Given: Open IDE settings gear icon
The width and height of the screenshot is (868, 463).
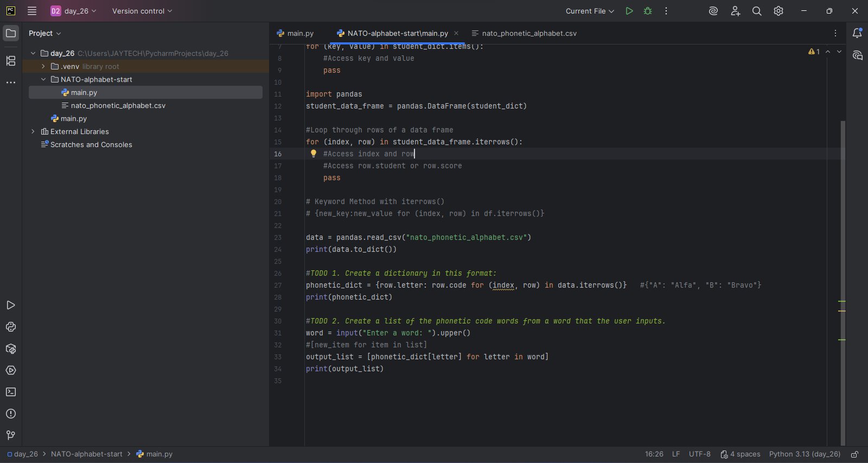Looking at the screenshot, I should (x=778, y=11).
